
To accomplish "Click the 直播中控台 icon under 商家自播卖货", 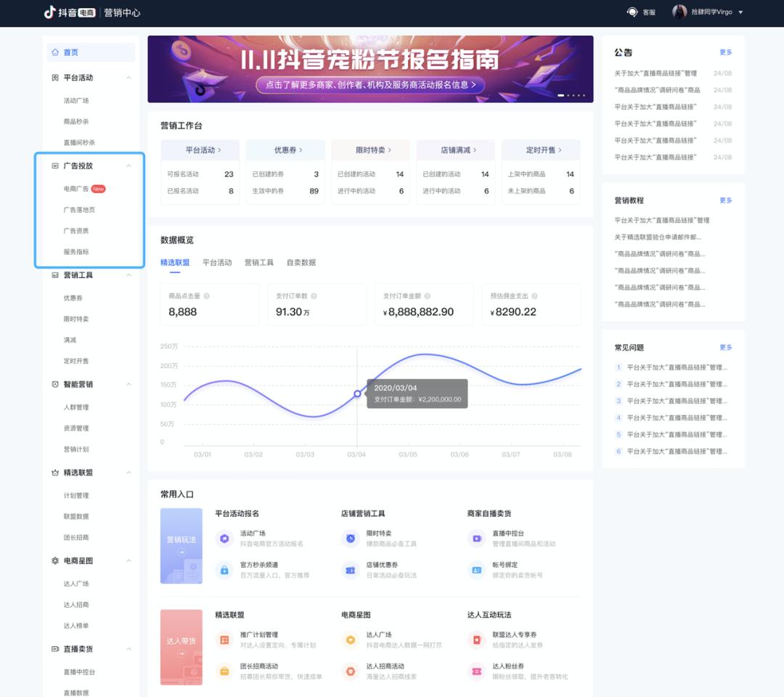I will [x=476, y=537].
